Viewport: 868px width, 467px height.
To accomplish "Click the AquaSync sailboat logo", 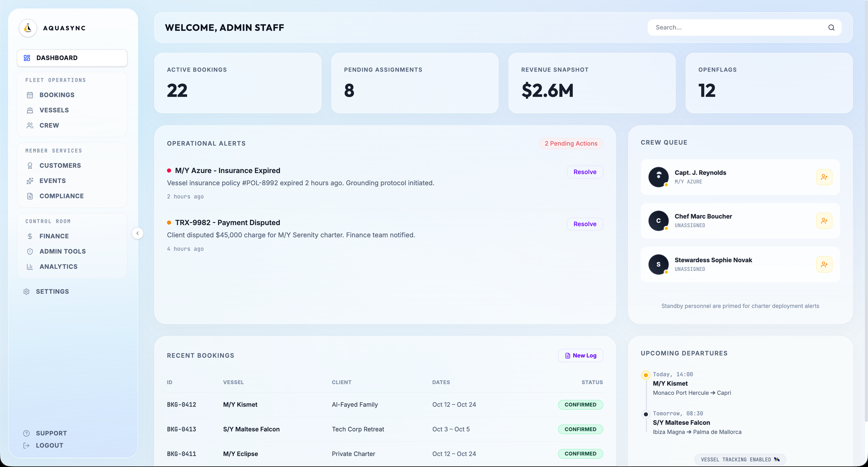I will [x=28, y=28].
